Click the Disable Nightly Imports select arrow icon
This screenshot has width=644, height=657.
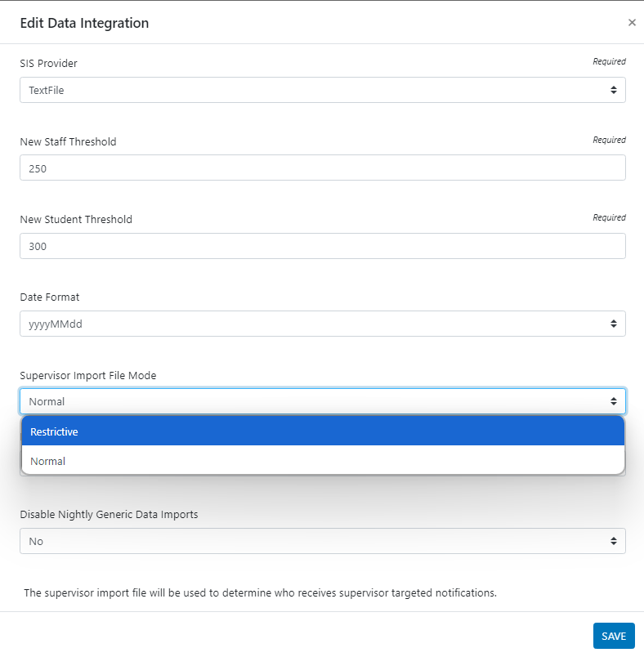[x=614, y=541]
